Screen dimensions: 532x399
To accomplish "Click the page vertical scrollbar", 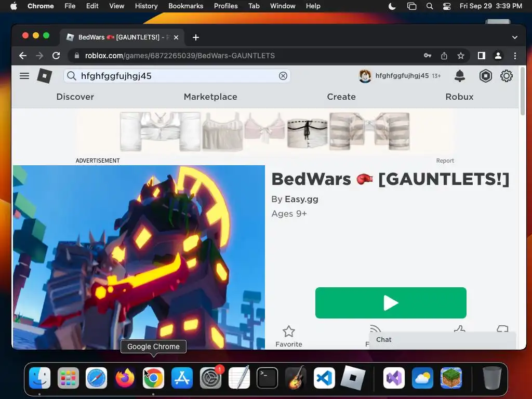I will (x=523, y=91).
